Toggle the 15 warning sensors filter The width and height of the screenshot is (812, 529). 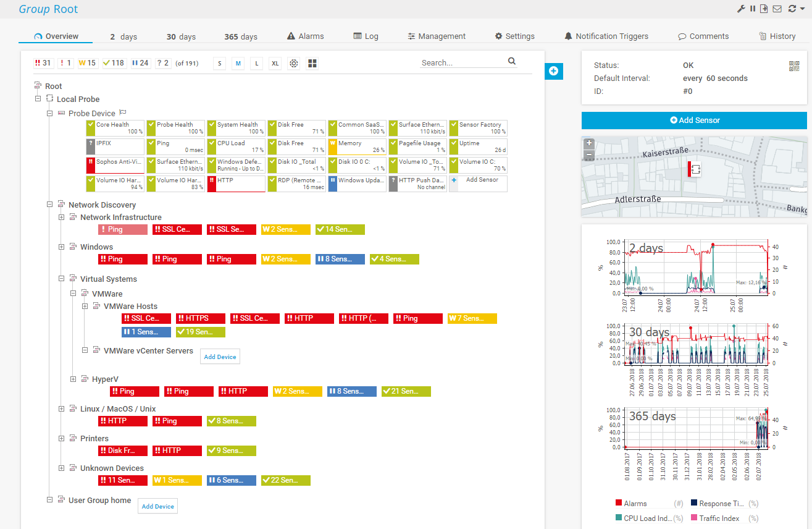pos(87,63)
